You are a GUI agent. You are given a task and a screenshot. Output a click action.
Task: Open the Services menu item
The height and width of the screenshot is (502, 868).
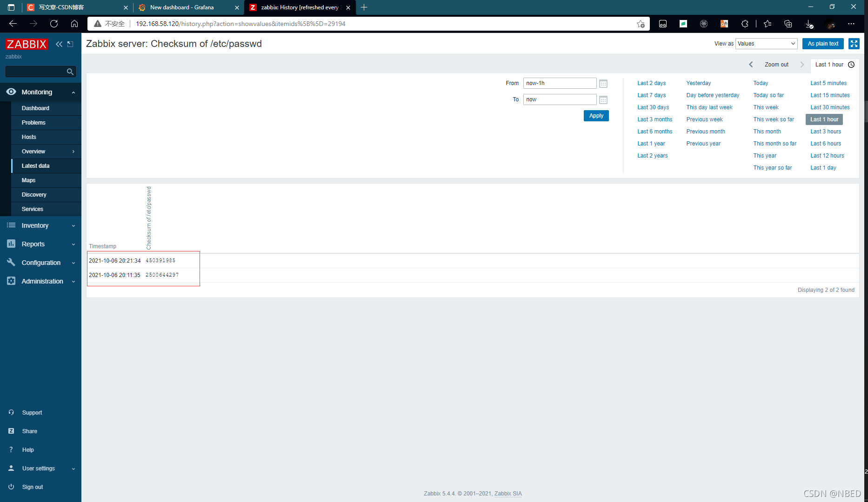coord(46,209)
